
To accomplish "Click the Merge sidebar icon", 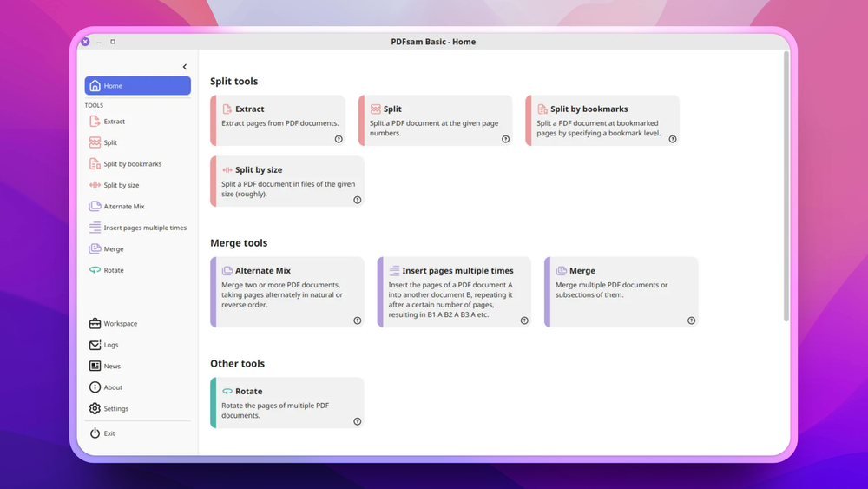I will [x=95, y=249].
